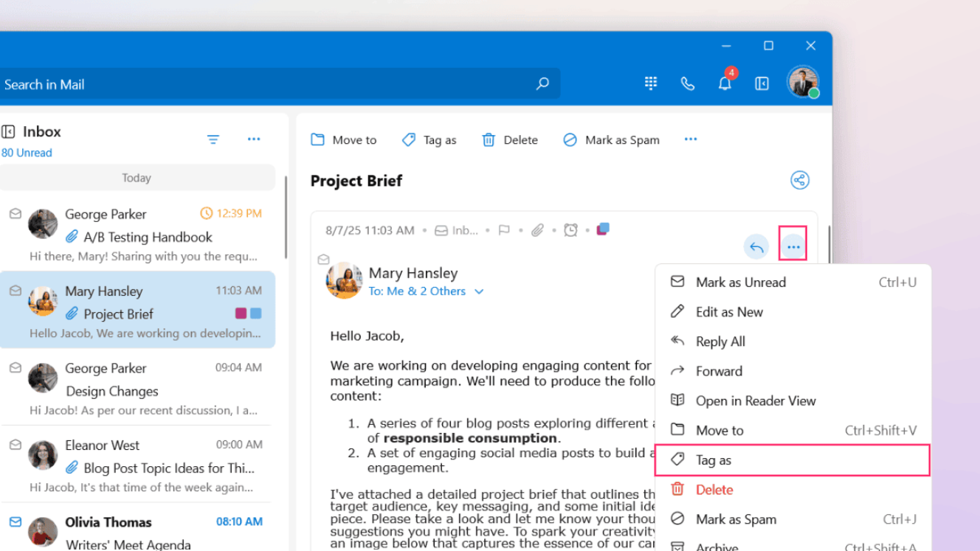
Task: Click Olivia Thomas's avatar in the email list
Action: [43, 532]
